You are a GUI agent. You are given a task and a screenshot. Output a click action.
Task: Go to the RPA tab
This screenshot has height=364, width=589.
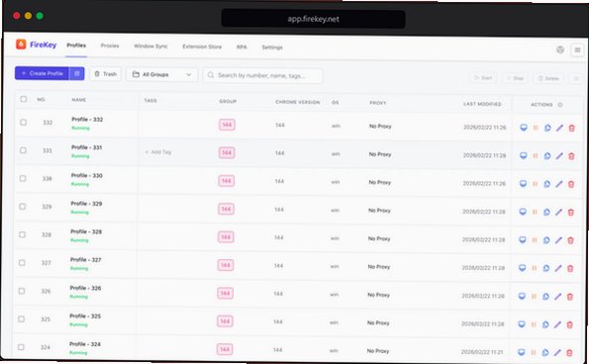(x=242, y=46)
